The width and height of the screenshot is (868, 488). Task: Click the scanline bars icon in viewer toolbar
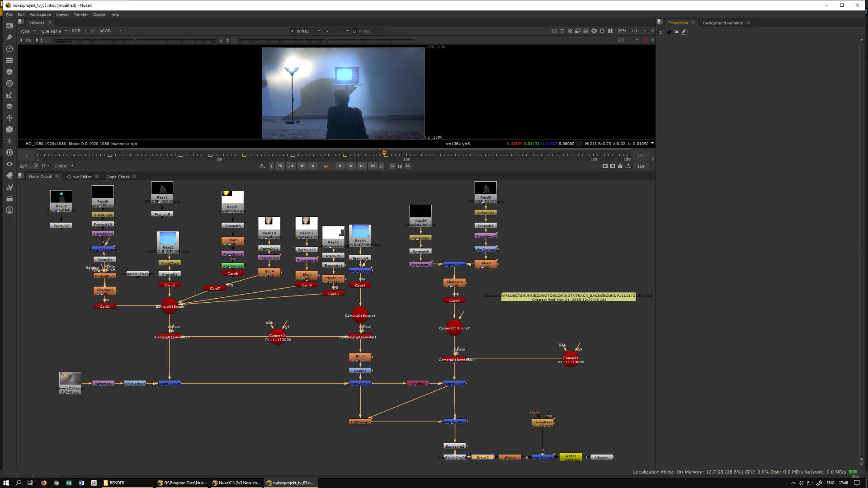click(586, 31)
